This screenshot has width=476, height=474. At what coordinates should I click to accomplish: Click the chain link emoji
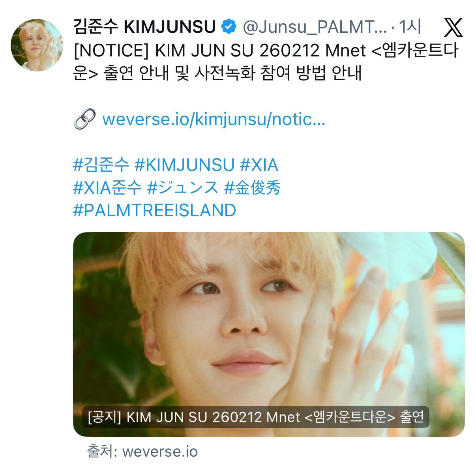pos(84,119)
